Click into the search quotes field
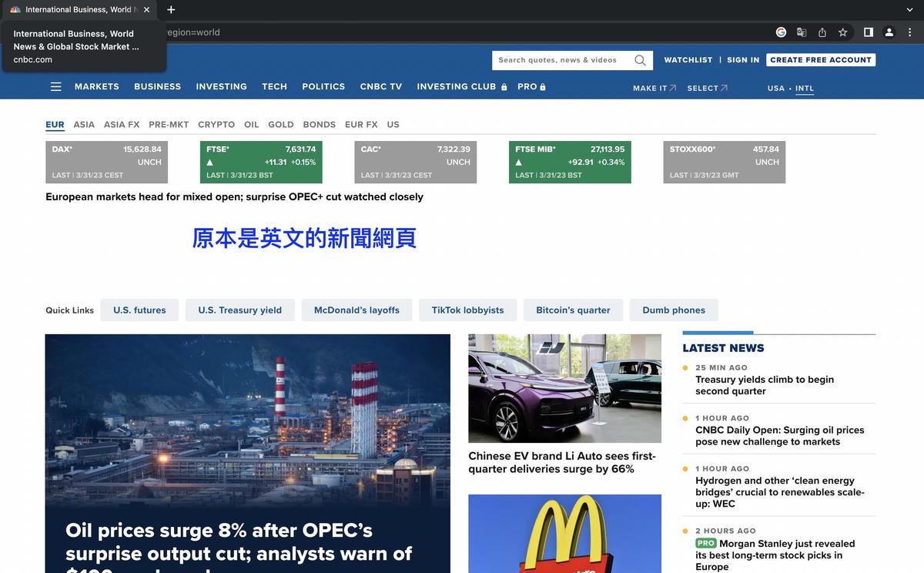This screenshot has width=924, height=573. coord(562,60)
